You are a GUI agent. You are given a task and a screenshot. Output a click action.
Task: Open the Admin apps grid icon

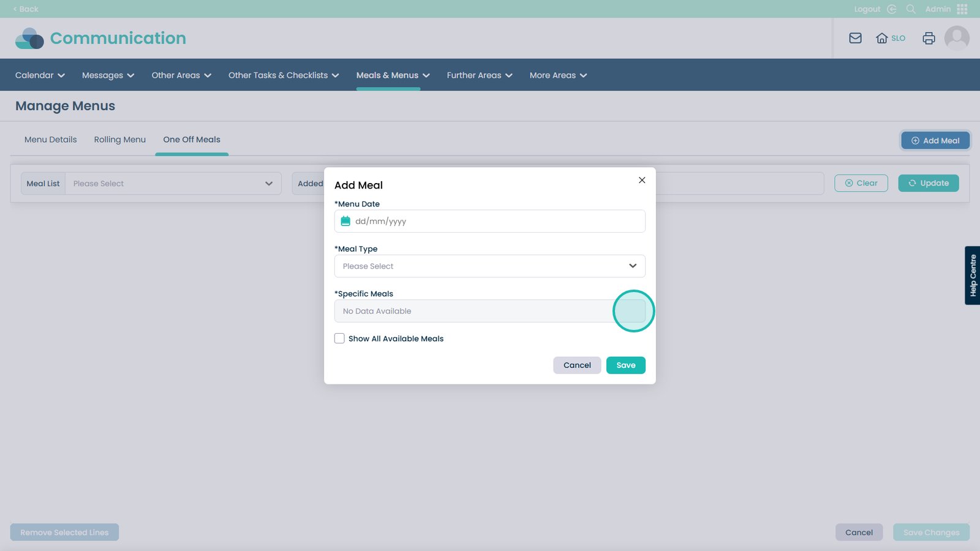tap(962, 9)
